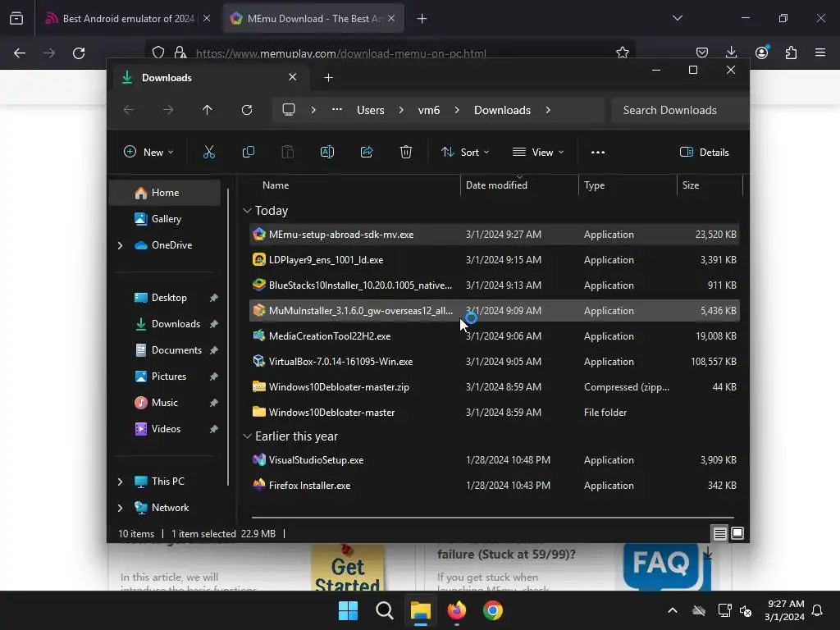Viewport: 840px width, 630px height.
Task: Open the Sort dropdown menu
Action: [x=465, y=152]
